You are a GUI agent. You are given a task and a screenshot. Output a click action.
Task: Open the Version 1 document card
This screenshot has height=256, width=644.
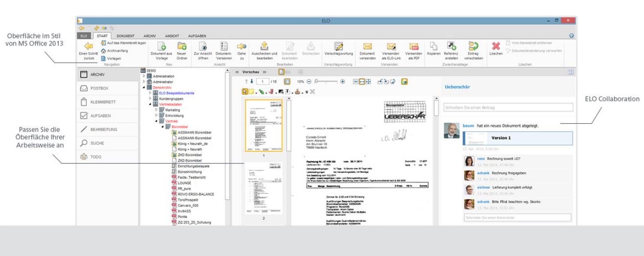click(517, 138)
